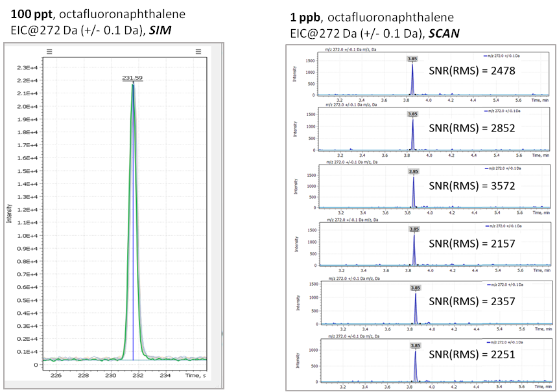Click the 3.85 peak label beside SNR 2852
This screenshot has width=557, height=392.
click(412, 114)
